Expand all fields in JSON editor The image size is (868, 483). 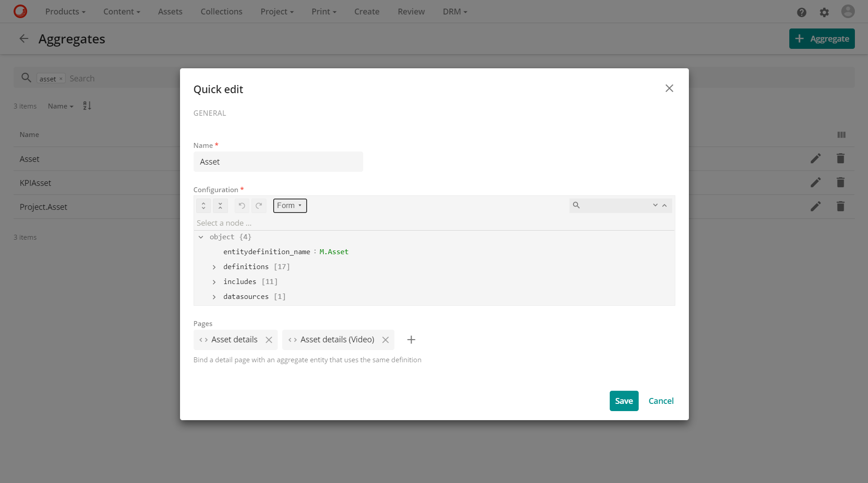(204, 206)
